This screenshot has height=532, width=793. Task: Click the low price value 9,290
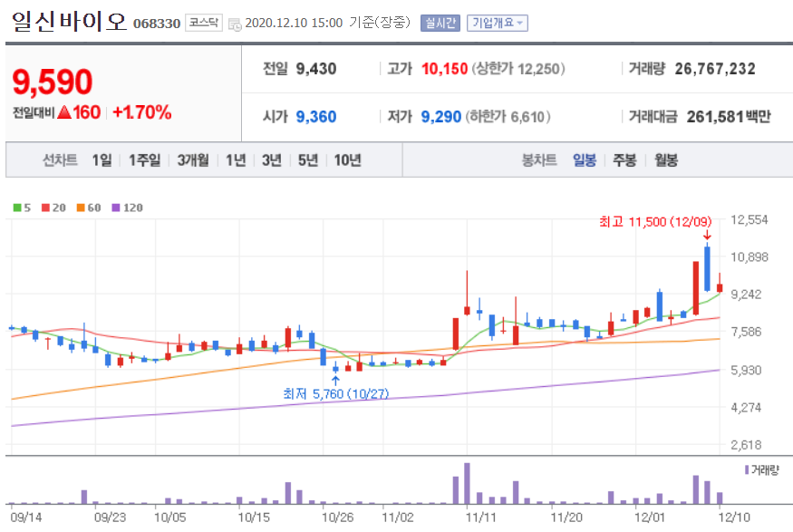(x=441, y=117)
